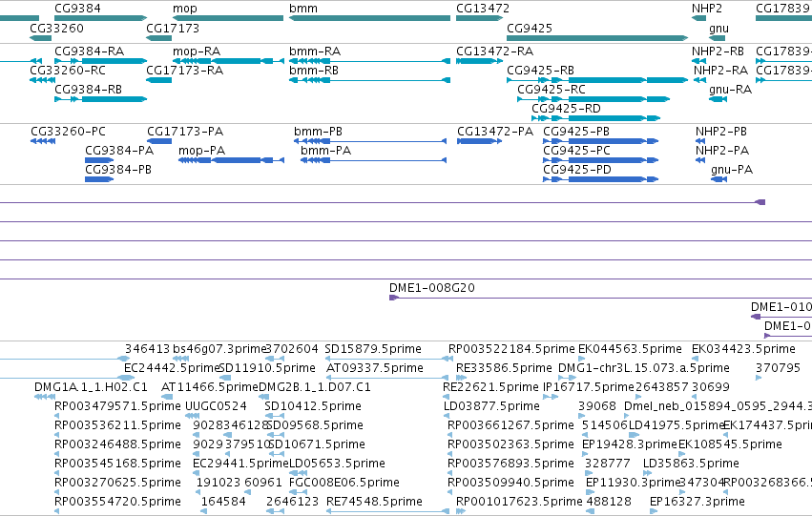Open the CG9425-PD protein label
812x516 pixels.
pos(577,169)
